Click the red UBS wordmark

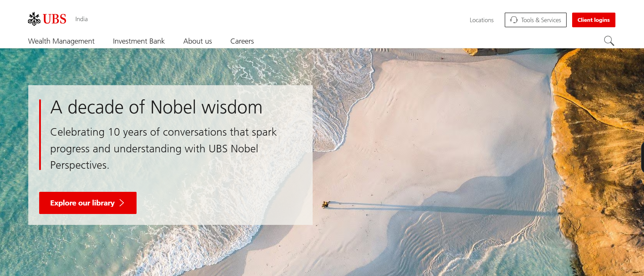54,19
